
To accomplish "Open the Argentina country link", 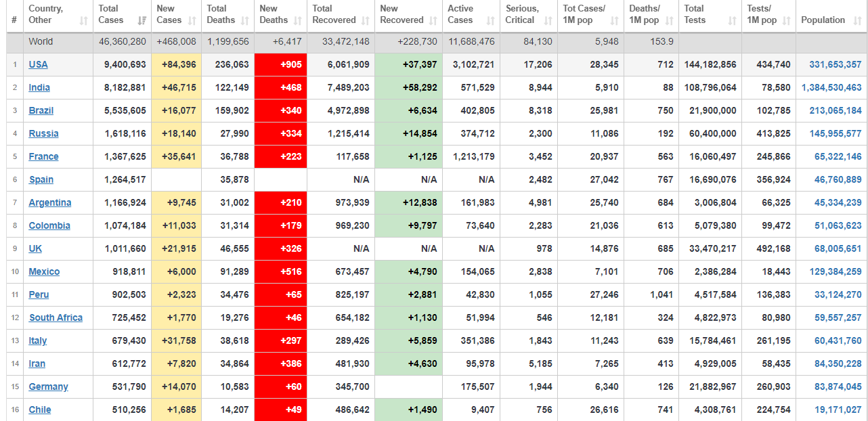I will [50, 202].
